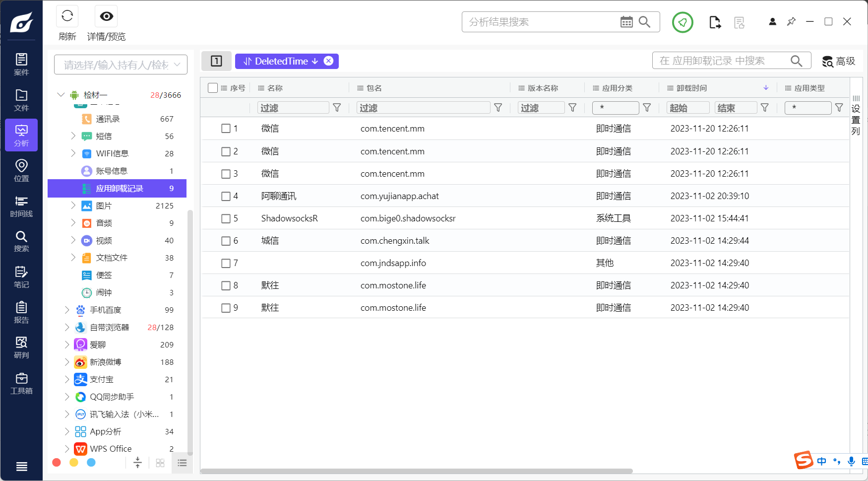Expand 支付宝 tree node
Screen dimensions: 868x481
67,379
